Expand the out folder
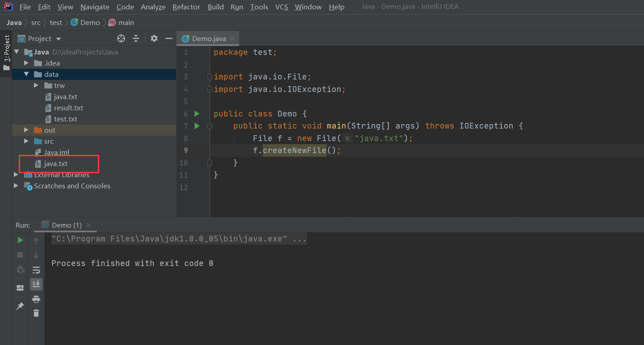This screenshot has height=345, width=644. point(26,130)
